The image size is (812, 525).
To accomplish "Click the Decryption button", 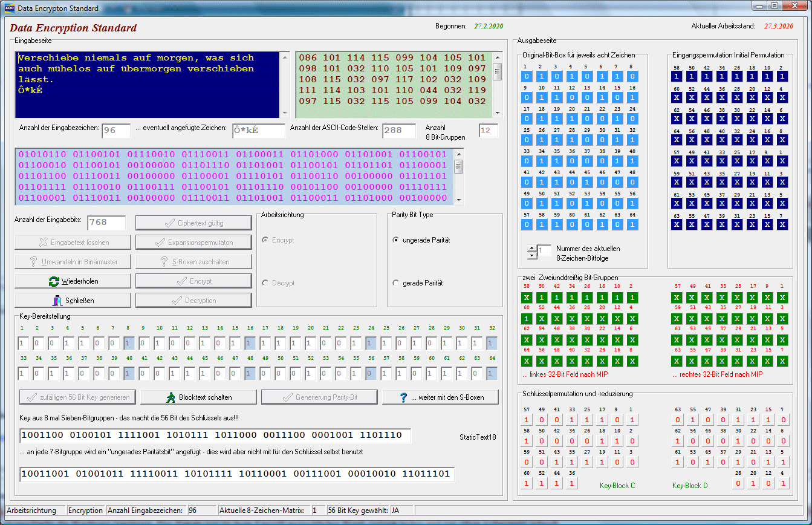I will [x=193, y=301].
